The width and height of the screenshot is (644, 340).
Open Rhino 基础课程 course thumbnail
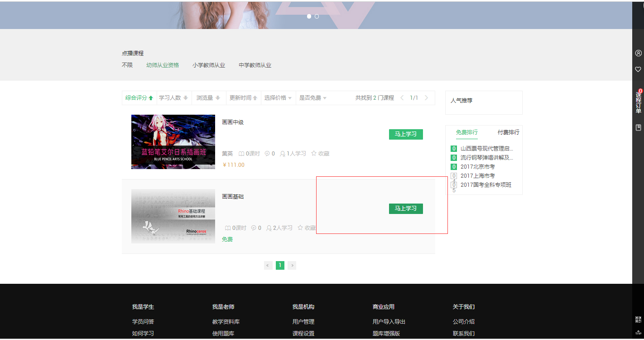point(173,216)
